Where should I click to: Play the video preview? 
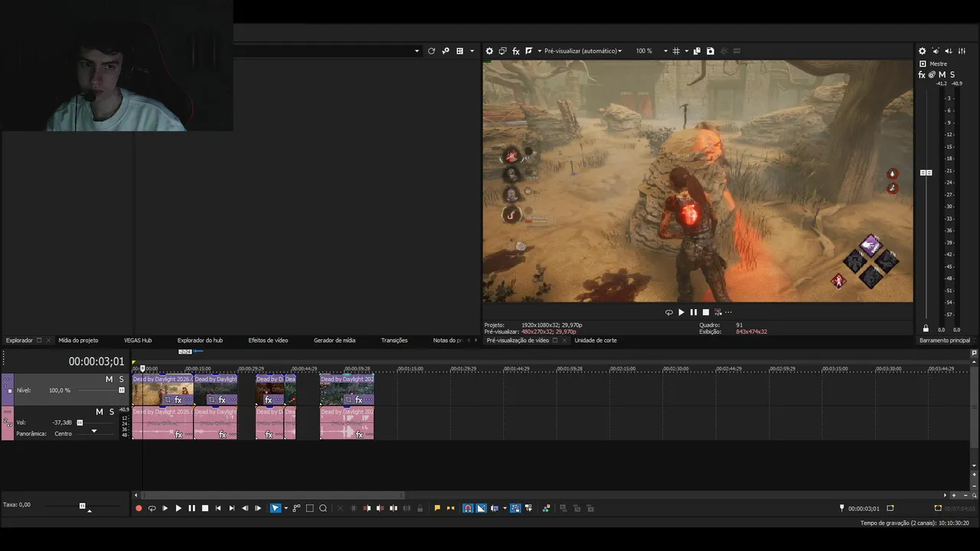click(681, 312)
